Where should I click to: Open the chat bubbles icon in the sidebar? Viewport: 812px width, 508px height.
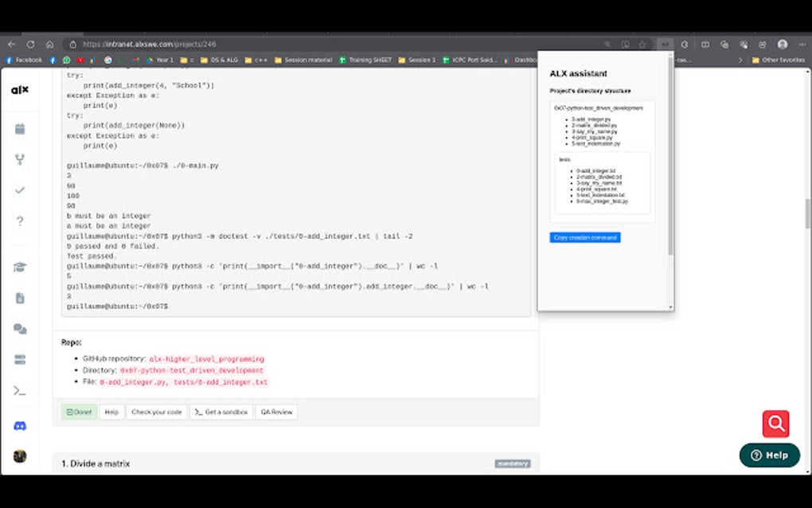pyautogui.click(x=18, y=328)
